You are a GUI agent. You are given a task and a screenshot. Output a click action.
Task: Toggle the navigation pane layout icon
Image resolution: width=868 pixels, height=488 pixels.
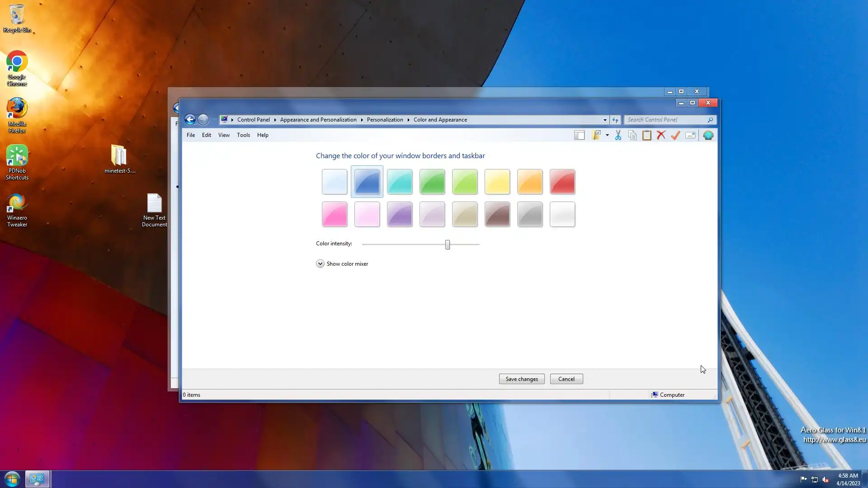coord(580,135)
